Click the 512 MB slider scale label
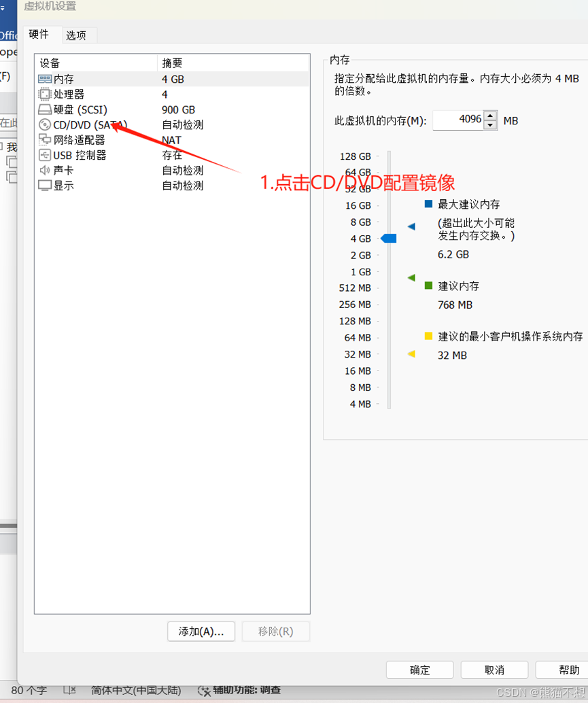This screenshot has height=703, width=588. coord(355,288)
